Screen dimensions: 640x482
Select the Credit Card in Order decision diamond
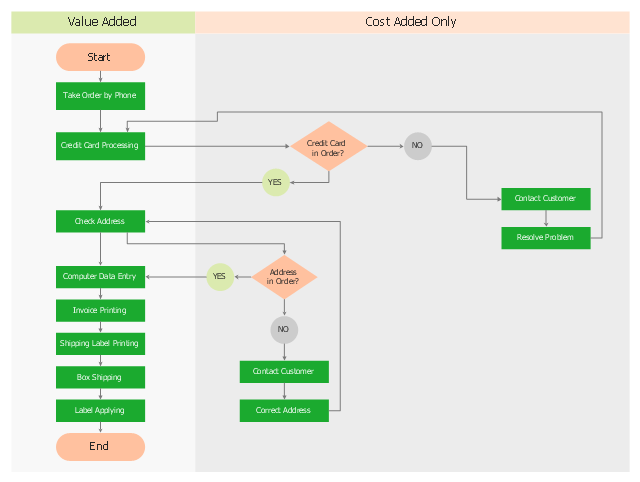tap(328, 147)
